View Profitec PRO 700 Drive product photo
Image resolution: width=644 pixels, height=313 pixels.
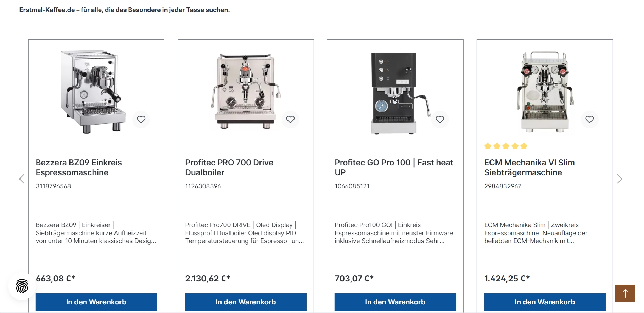tap(246, 92)
